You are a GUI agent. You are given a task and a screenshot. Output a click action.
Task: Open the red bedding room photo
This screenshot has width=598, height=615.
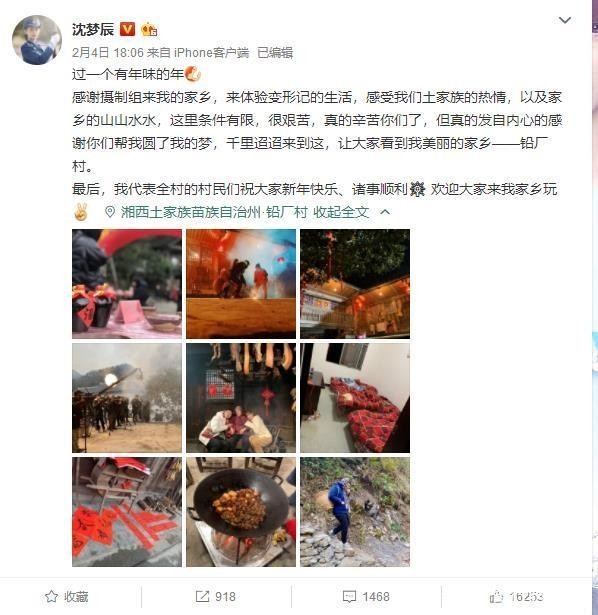coord(355,398)
